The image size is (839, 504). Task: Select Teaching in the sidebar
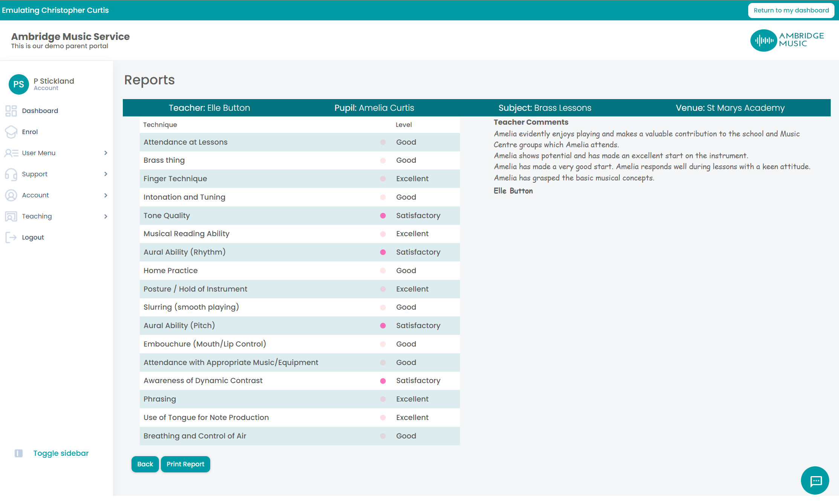[x=37, y=216]
